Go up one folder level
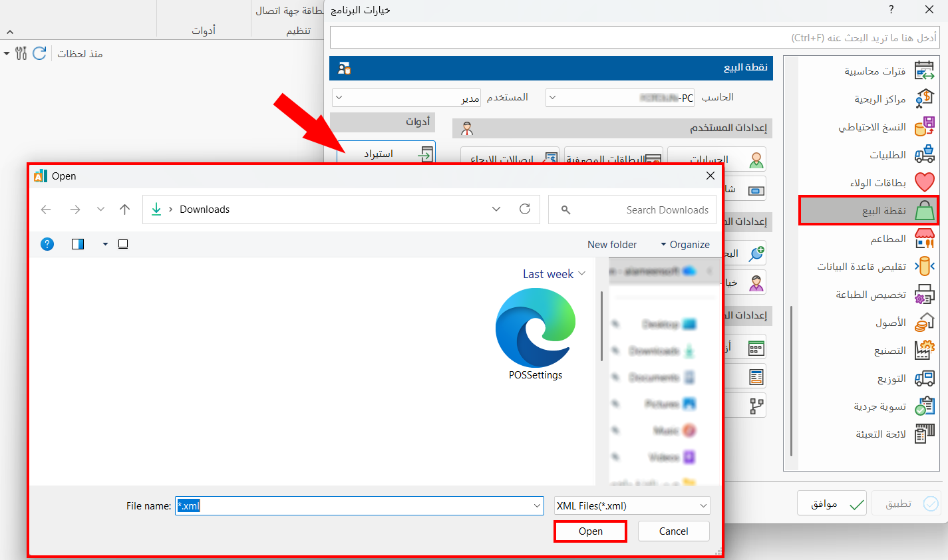 click(x=124, y=210)
